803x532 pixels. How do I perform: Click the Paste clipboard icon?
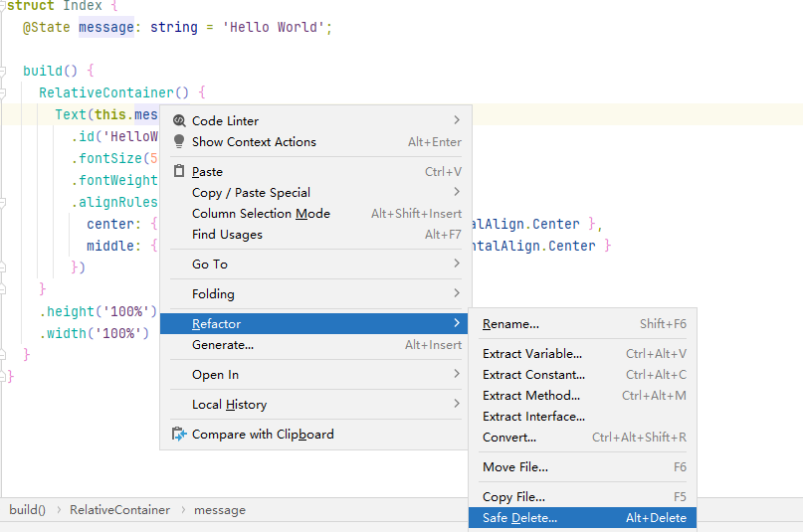[179, 172]
